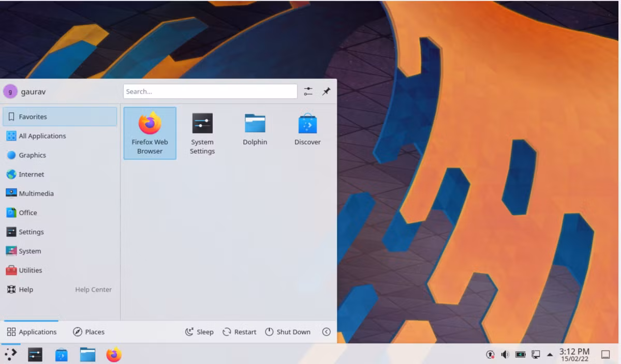Open the Discover software center favorite
621x364 pixels.
tap(307, 129)
